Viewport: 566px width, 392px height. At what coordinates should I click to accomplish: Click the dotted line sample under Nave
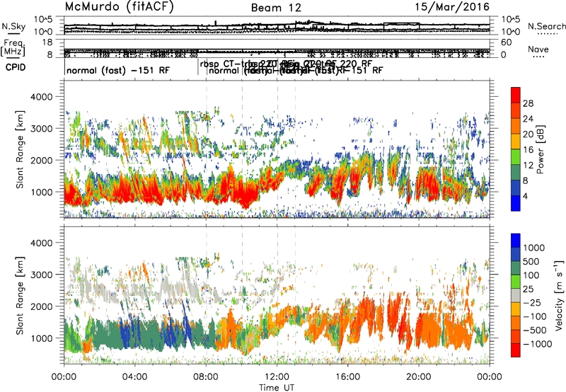pyautogui.click(x=538, y=57)
